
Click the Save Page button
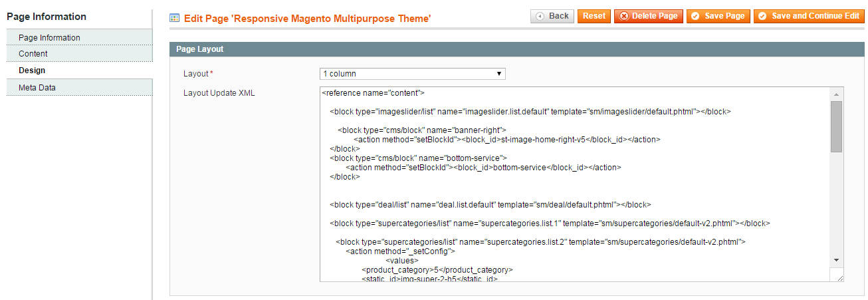718,16
